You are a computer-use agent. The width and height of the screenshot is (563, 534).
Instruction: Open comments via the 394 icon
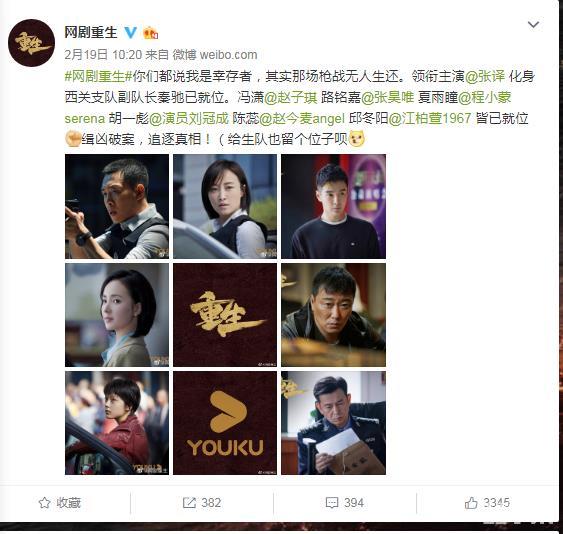click(x=332, y=502)
